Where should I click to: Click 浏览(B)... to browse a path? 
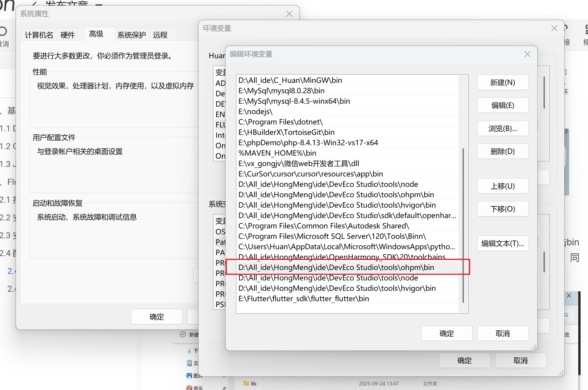click(x=503, y=129)
